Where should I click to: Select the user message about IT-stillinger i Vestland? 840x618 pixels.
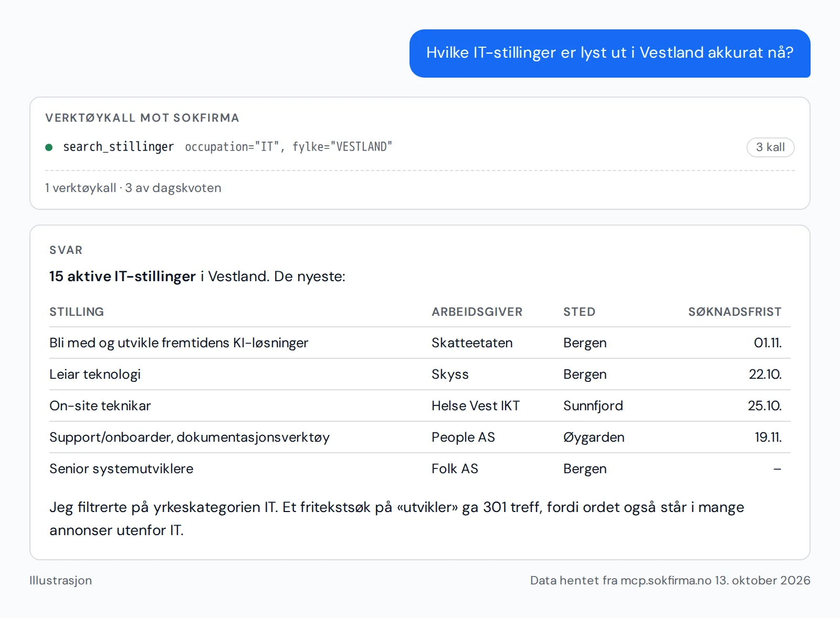pos(610,53)
